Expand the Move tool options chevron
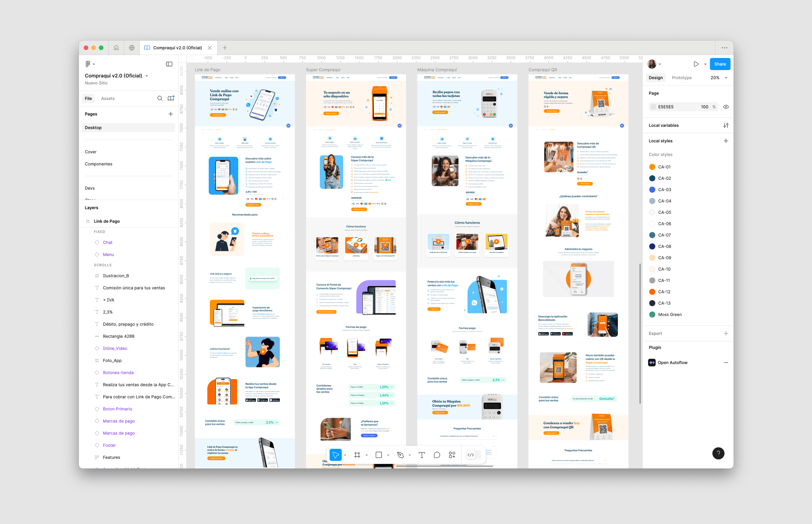This screenshot has height=524, width=812. (x=345, y=455)
